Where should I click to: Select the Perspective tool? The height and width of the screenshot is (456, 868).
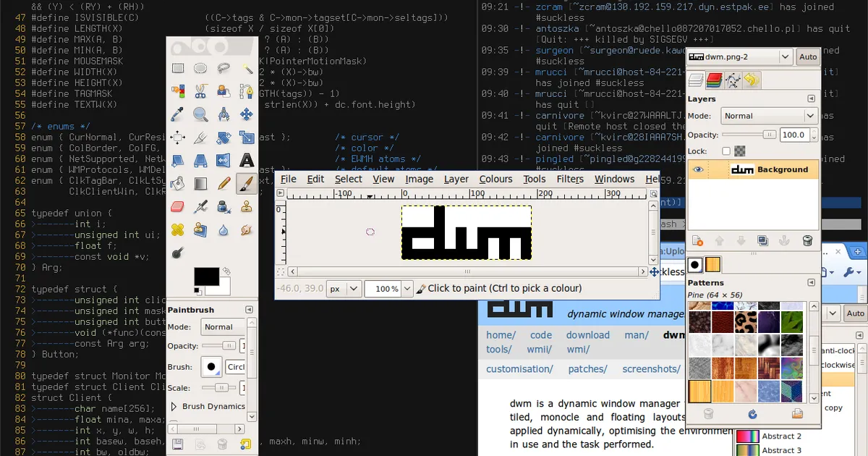click(200, 161)
